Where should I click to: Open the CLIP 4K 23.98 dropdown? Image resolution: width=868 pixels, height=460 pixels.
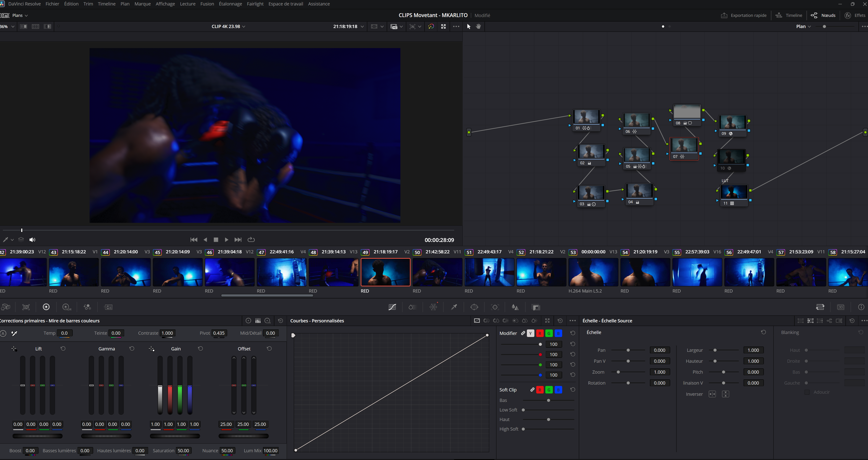click(x=228, y=26)
